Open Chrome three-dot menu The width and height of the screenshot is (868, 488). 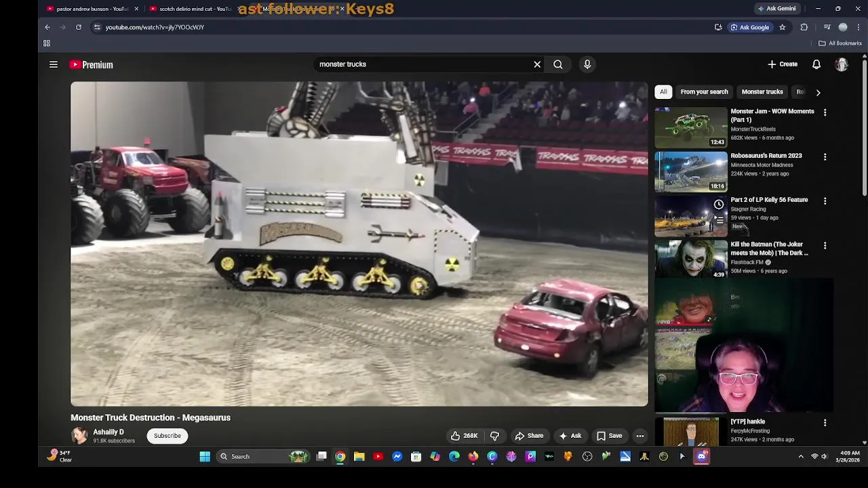[x=859, y=27]
